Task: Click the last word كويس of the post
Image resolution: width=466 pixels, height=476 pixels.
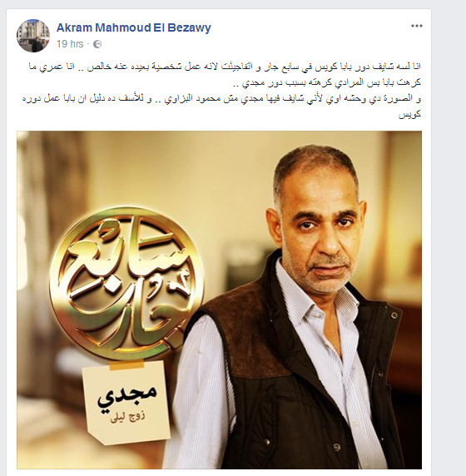Action: click(x=409, y=115)
